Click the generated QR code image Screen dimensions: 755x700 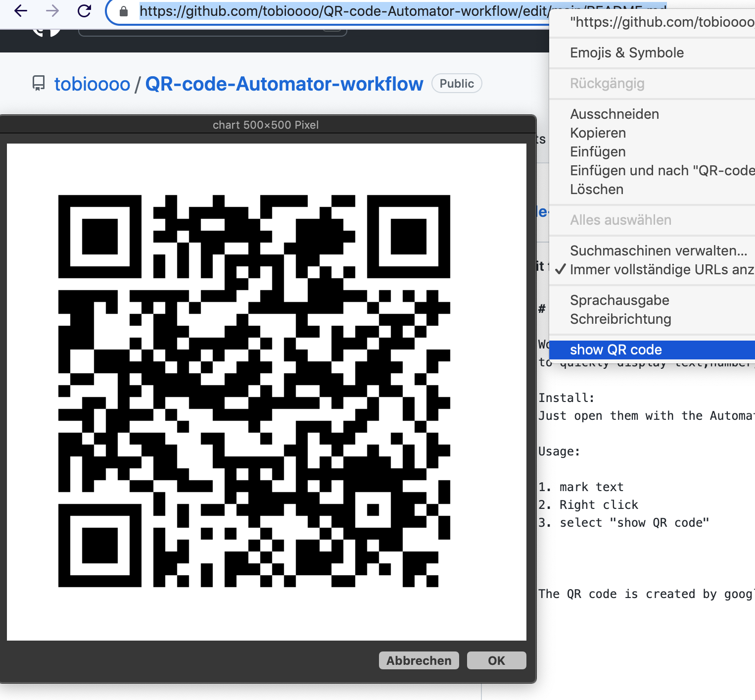pos(267,391)
